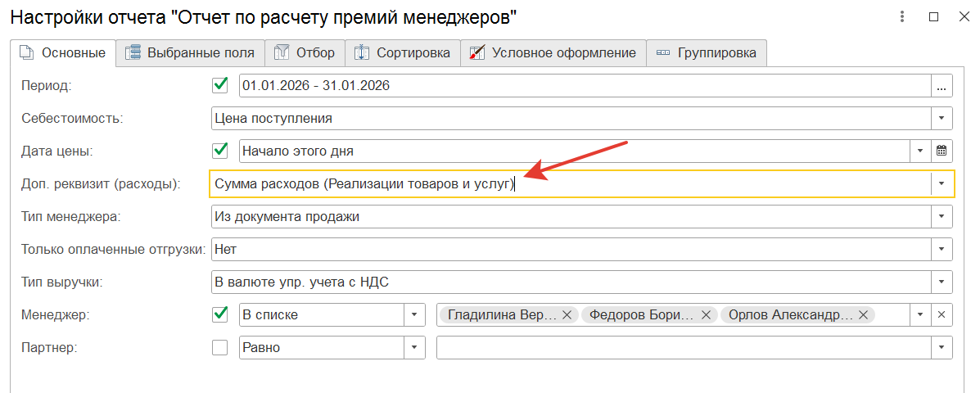
Task: Click the Основные tab page icon
Action: pos(26,53)
